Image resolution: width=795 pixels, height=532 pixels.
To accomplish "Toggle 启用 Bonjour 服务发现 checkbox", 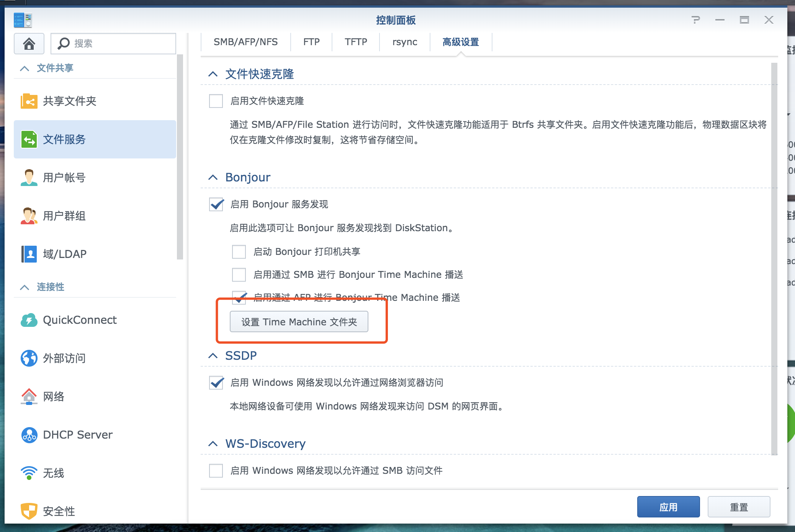I will coord(216,204).
